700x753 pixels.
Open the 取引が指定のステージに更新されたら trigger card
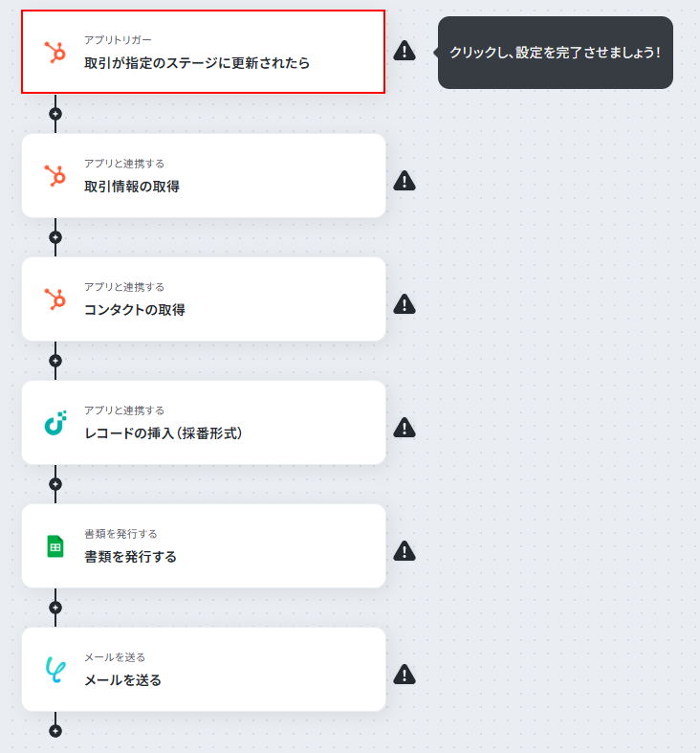click(203, 52)
